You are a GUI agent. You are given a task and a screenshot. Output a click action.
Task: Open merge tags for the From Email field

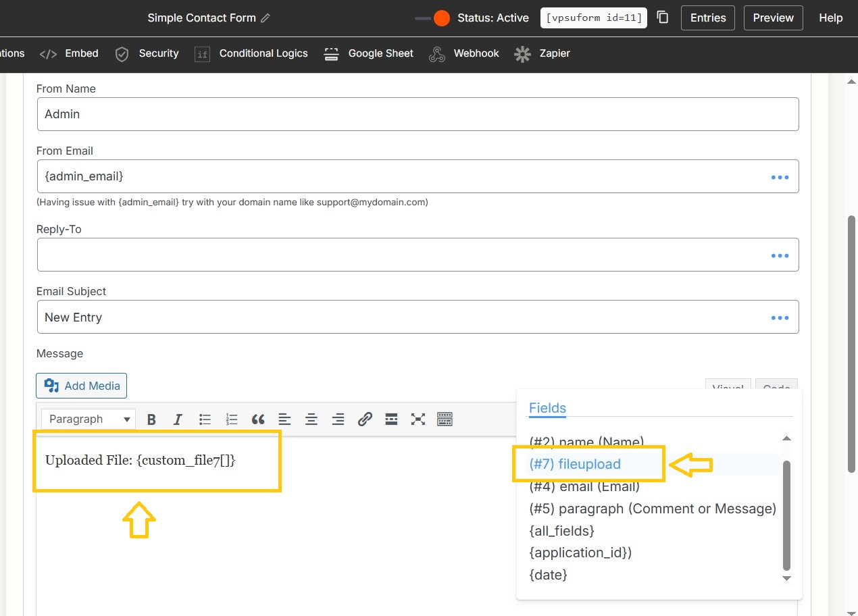780,176
